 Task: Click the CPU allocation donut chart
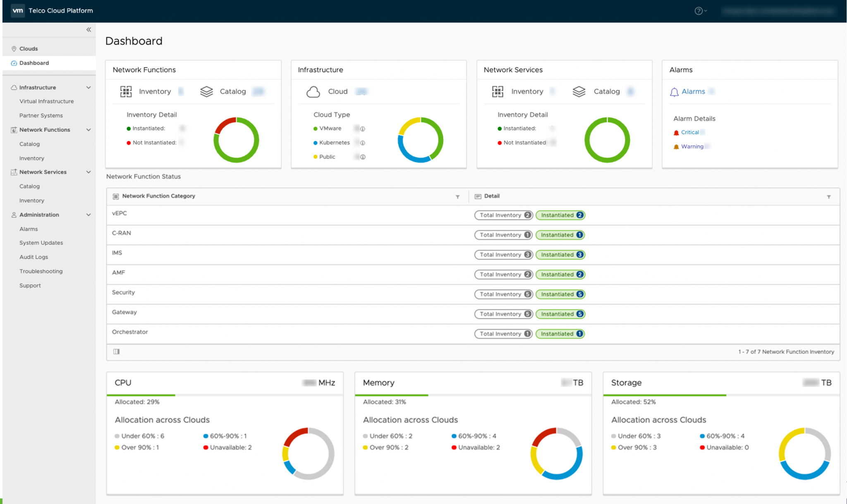tap(308, 454)
